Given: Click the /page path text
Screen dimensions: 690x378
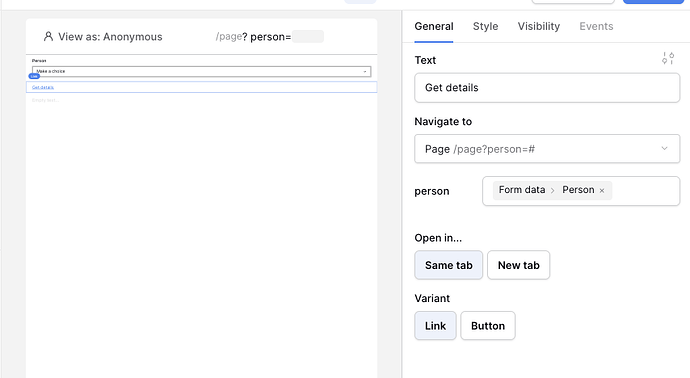Looking at the screenshot, I should [x=228, y=37].
